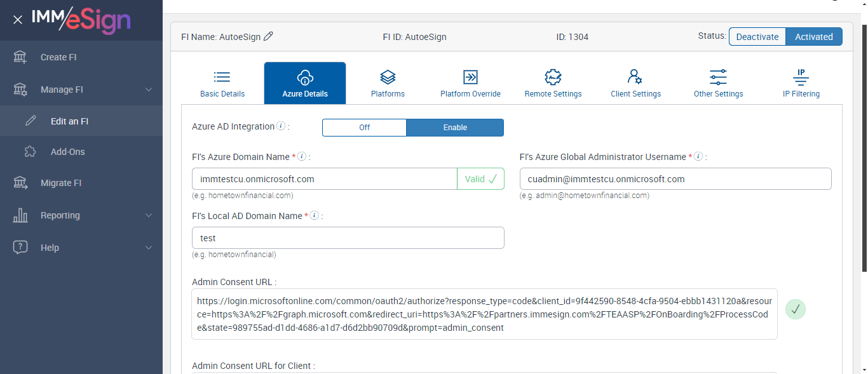This screenshot has height=374, width=868.
Task: Open the Client Settings tab
Action: [x=635, y=84]
